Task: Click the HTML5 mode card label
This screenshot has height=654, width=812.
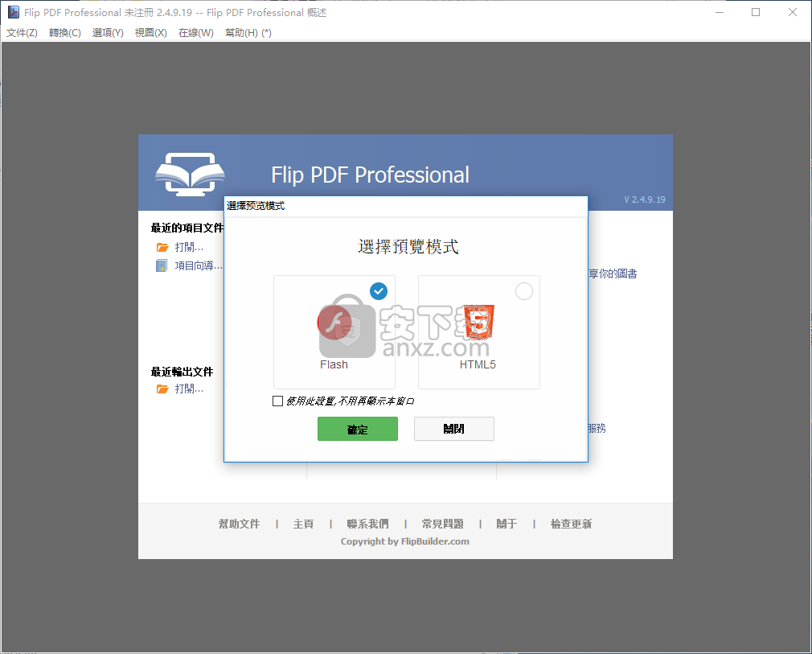Action: [478, 365]
